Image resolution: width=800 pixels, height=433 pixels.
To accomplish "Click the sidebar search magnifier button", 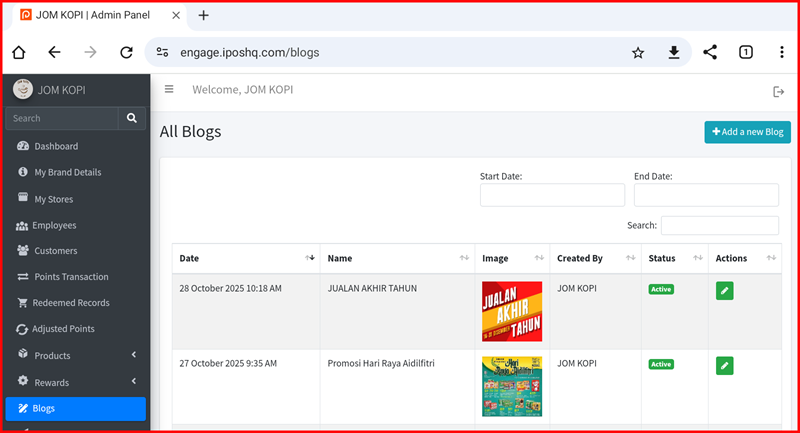I will pos(132,118).
